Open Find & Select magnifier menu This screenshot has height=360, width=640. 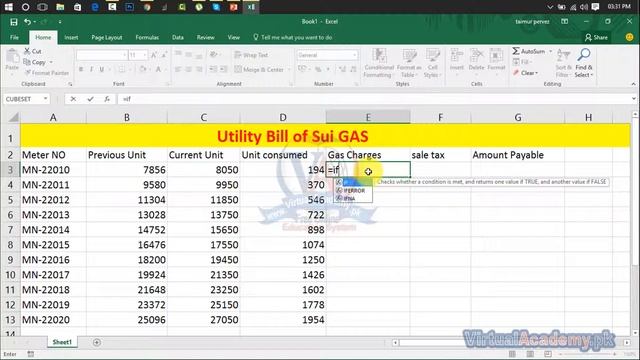pyautogui.click(x=584, y=63)
